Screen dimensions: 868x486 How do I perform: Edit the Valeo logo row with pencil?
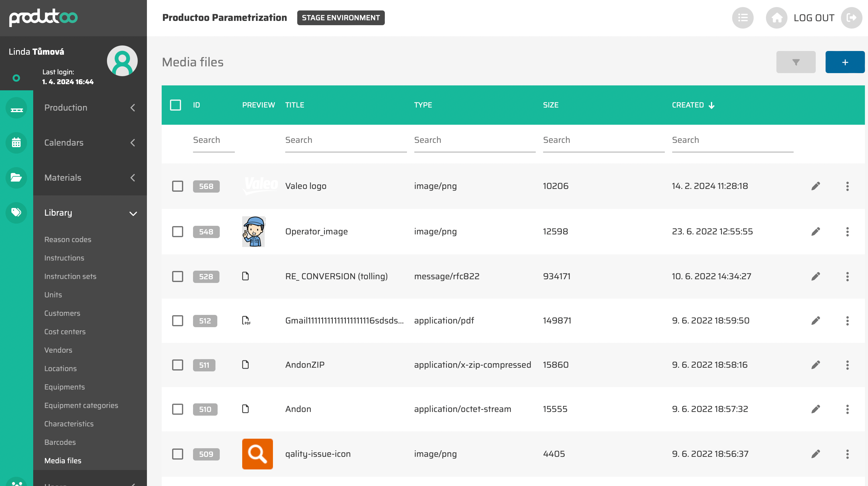pyautogui.click(x=815, y=186)
